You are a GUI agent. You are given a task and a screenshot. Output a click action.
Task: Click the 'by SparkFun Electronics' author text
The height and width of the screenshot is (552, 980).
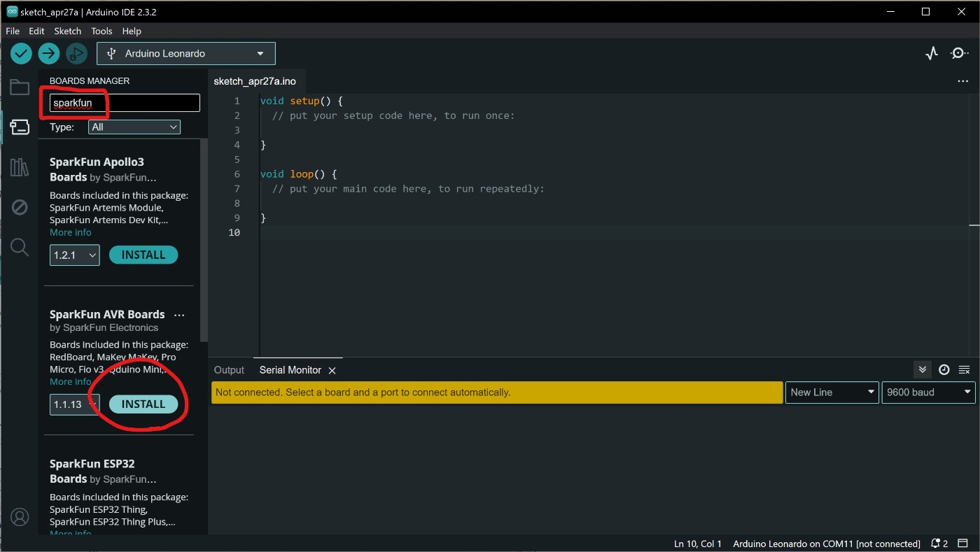104,327
